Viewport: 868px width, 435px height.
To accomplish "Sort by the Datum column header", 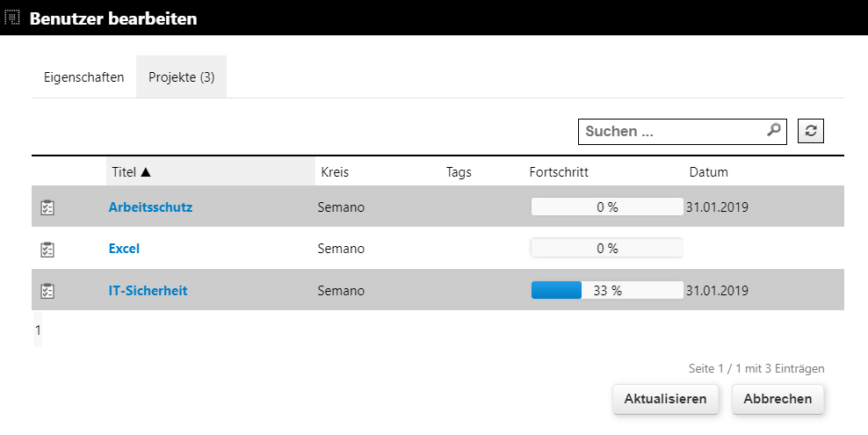I will tap(708, 172).
